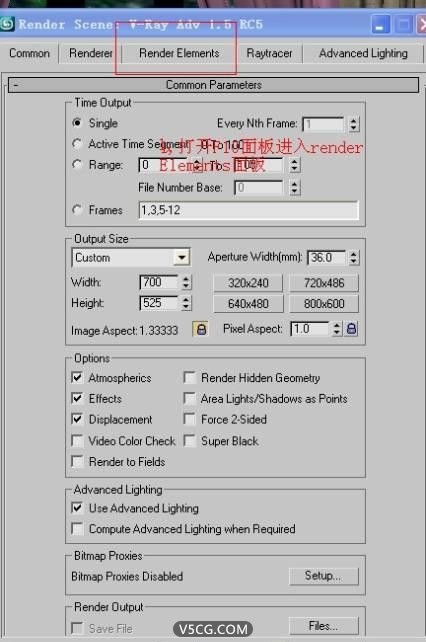Click the Width value spinner arrows
This screenshot has height=642, width=426.
click(186, 282)
